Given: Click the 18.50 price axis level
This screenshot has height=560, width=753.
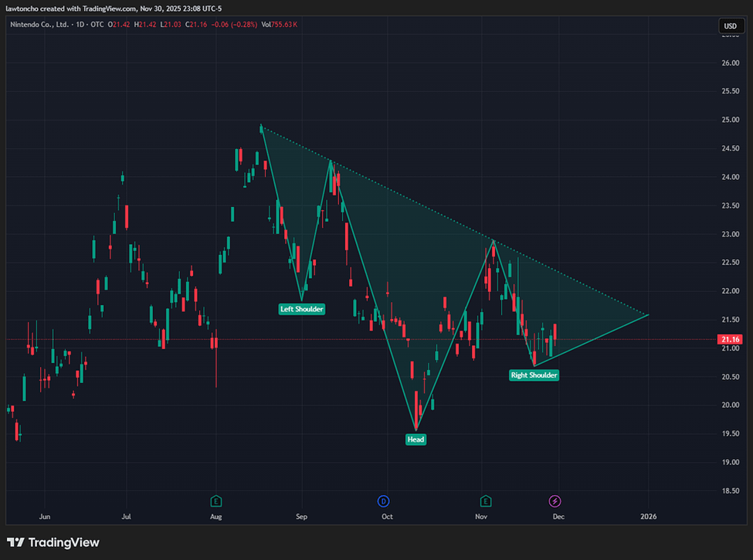Looking at the screenshot, I should [730, 490].
